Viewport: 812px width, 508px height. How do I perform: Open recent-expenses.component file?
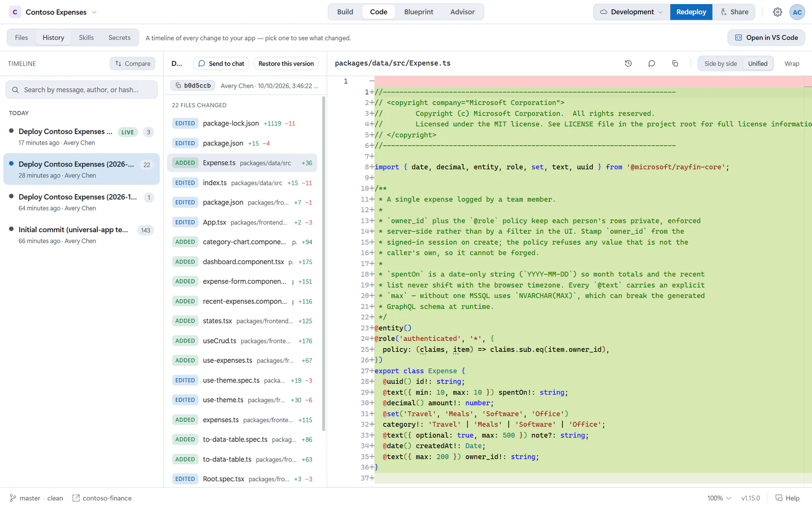242,301
